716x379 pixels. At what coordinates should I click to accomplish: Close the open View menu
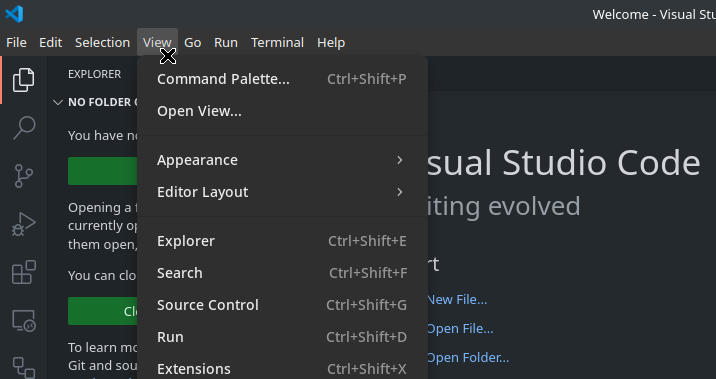tap(157, 42)
